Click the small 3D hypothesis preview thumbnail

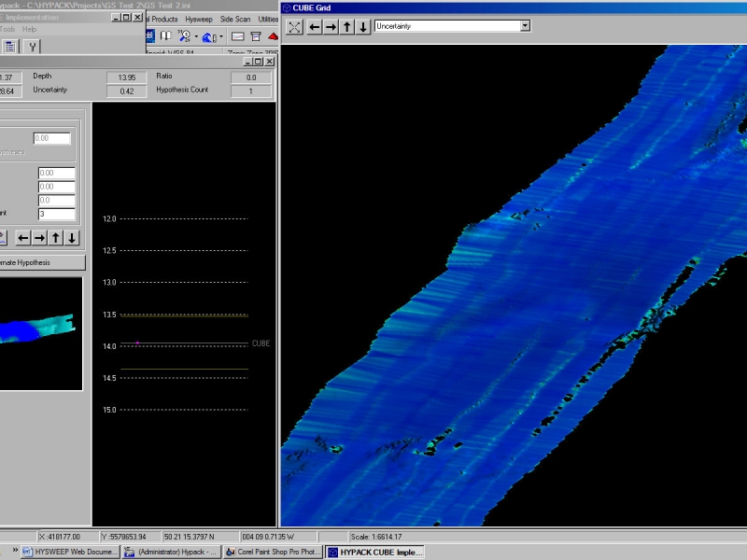point(41,333)
